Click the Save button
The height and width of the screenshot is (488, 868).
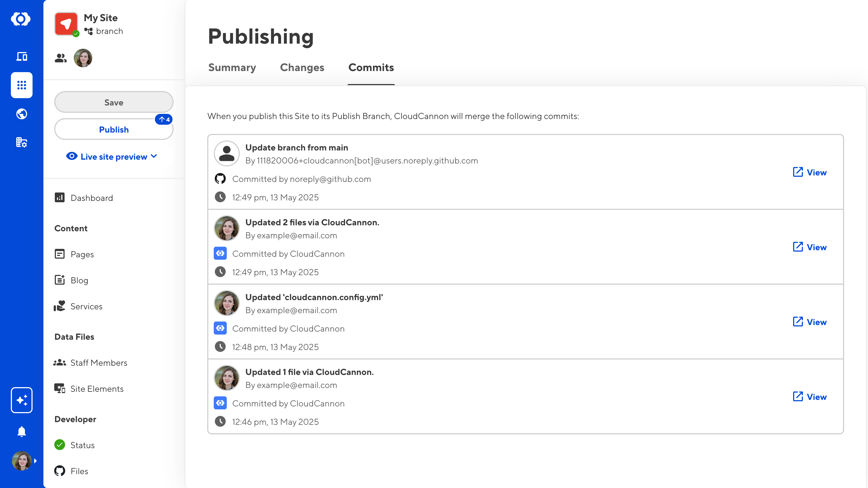point(114,102)
